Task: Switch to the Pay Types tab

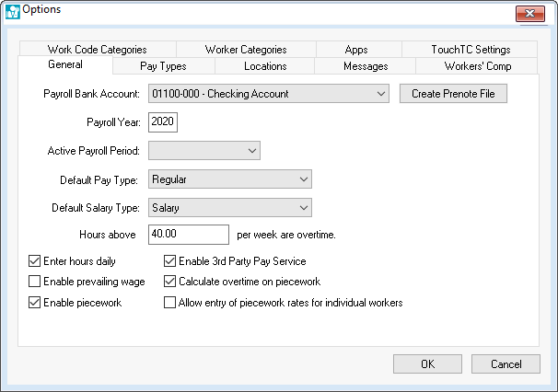Action: (163, 66)
